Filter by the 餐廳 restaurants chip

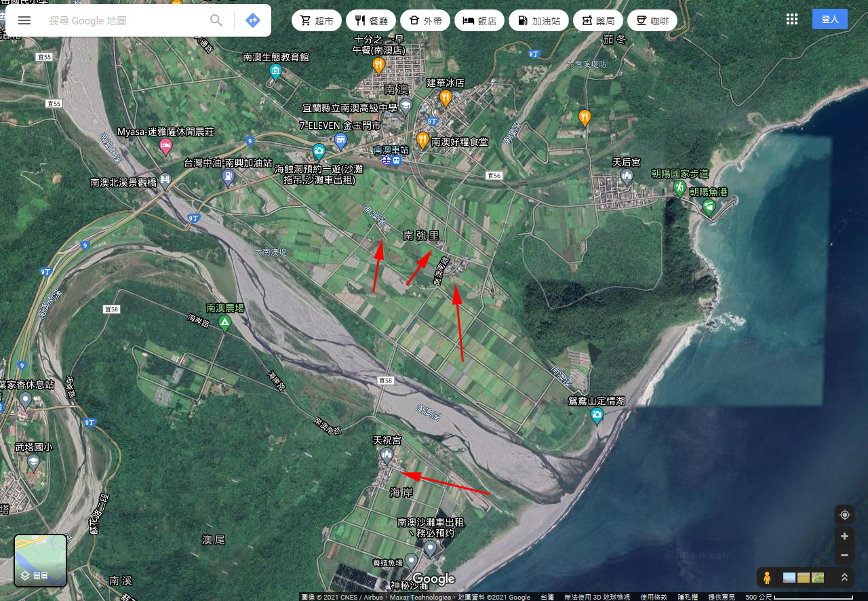371,20
